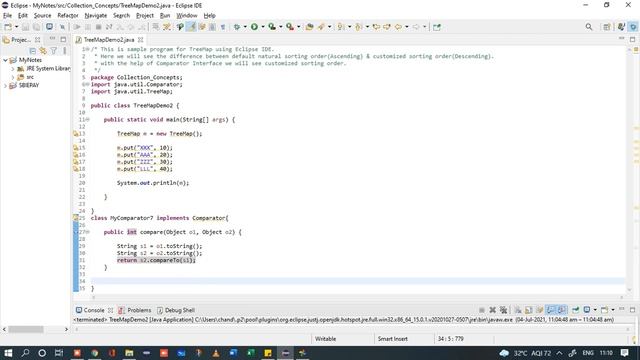The height and width of the screenshot is (360, 640).
Task: Click the Pin Editor icon
Action: [x=437, y=27]
